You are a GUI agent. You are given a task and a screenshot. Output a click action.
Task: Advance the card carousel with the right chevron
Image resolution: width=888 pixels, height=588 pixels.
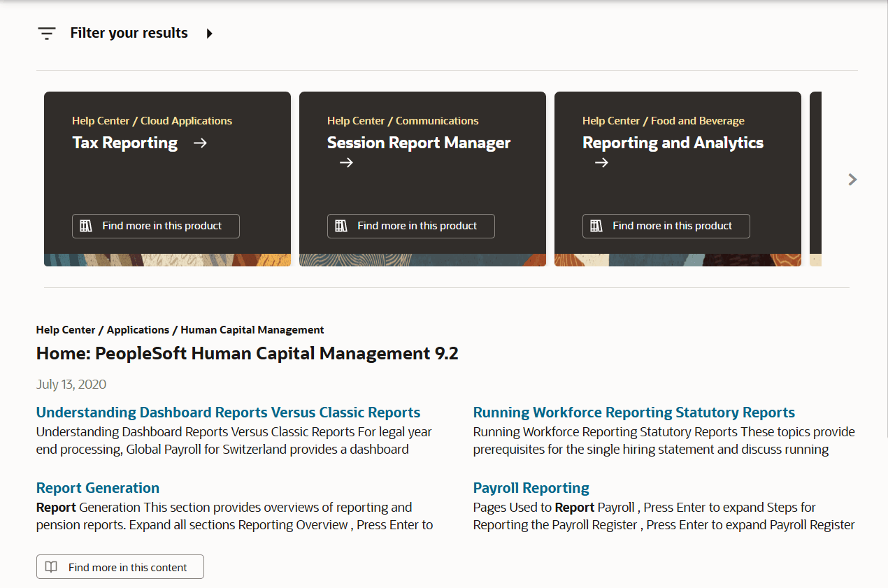point(852,179)
